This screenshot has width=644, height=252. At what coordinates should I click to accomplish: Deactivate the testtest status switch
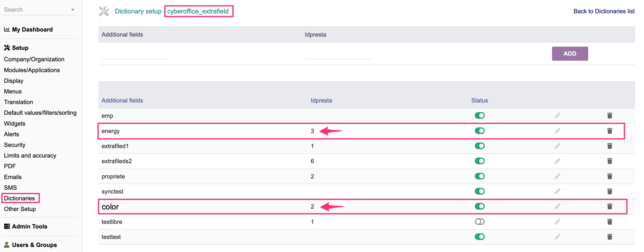point(479,237)
